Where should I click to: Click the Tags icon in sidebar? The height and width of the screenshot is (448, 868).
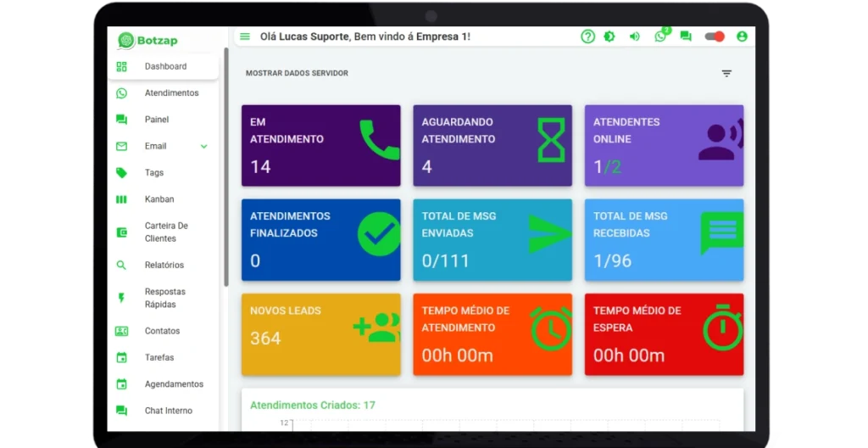point(122,173)
